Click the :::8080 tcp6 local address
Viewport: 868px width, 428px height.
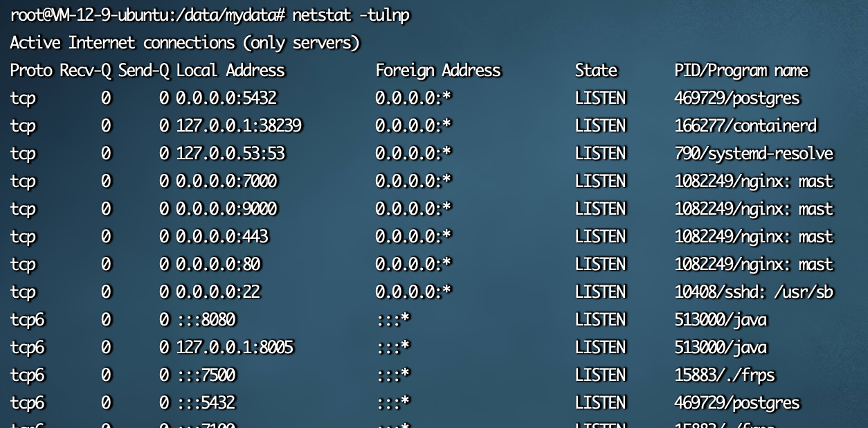(x=206, y=319)
